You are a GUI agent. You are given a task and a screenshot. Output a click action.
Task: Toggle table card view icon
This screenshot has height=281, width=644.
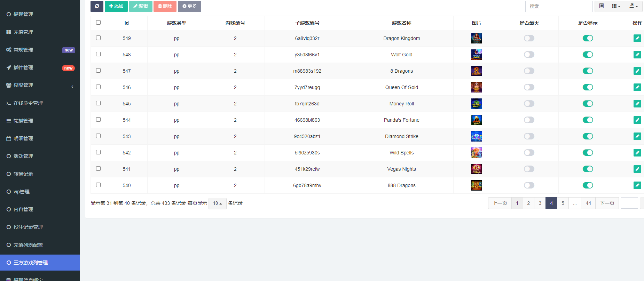[x=601, y=6]
